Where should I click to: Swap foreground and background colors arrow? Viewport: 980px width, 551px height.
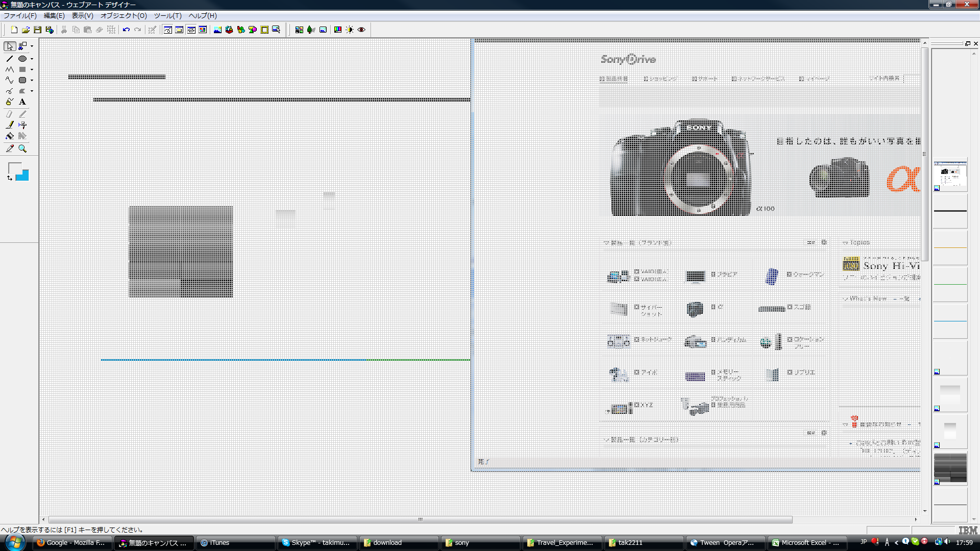tap(10, 178)
